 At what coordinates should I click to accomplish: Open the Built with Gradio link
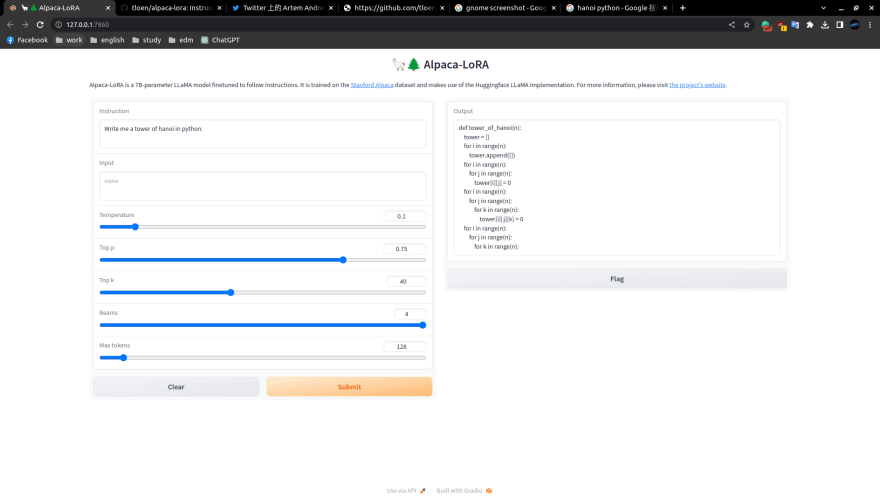[464, 491]
